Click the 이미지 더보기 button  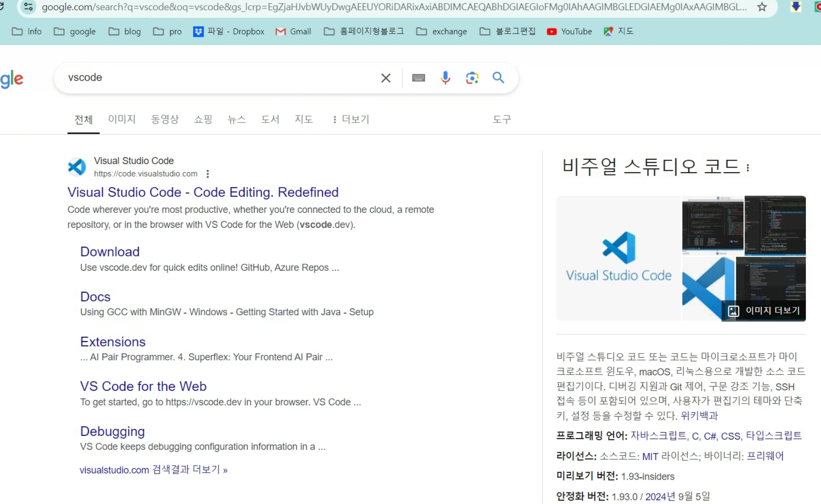tap(763, 311)
